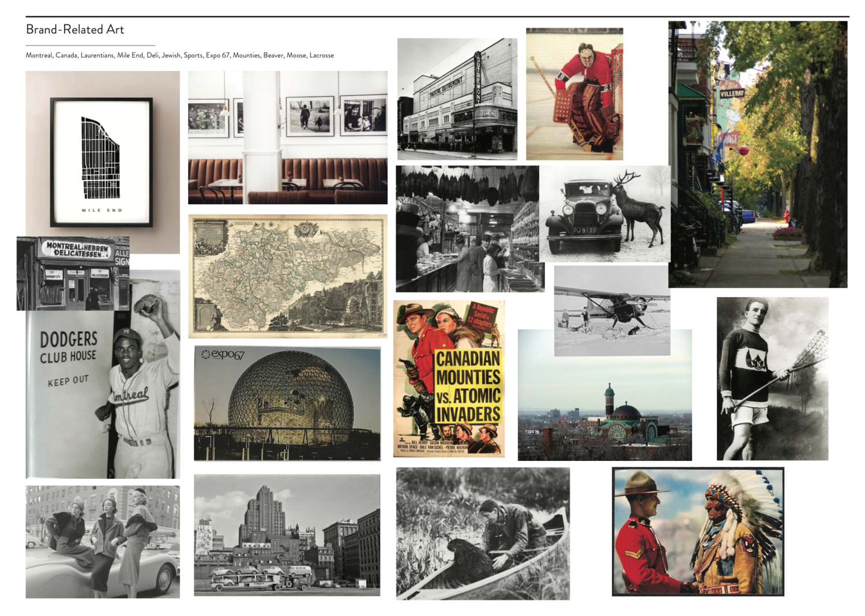Viewport: 865px width, 616px height.
Task: Select the vintage car and moose photo
Action: (605, 214)
